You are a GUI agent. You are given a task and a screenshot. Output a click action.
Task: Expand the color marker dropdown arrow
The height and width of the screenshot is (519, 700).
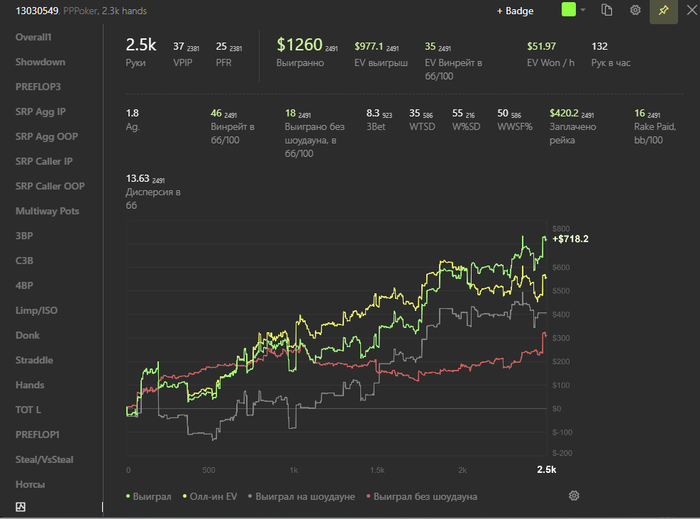(x=583, y=10)
